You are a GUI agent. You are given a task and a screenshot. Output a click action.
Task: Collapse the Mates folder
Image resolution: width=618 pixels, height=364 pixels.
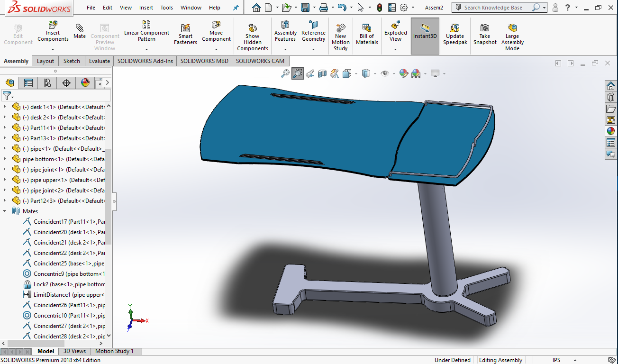pos(5,211)
